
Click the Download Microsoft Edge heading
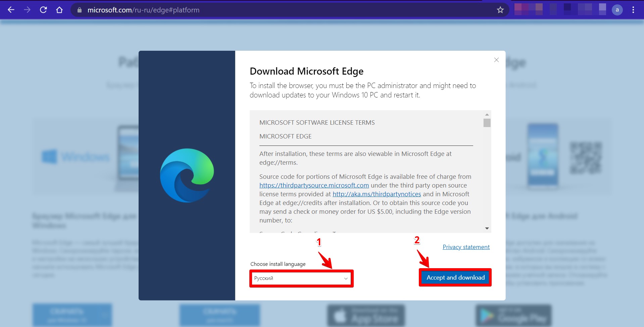306,71
